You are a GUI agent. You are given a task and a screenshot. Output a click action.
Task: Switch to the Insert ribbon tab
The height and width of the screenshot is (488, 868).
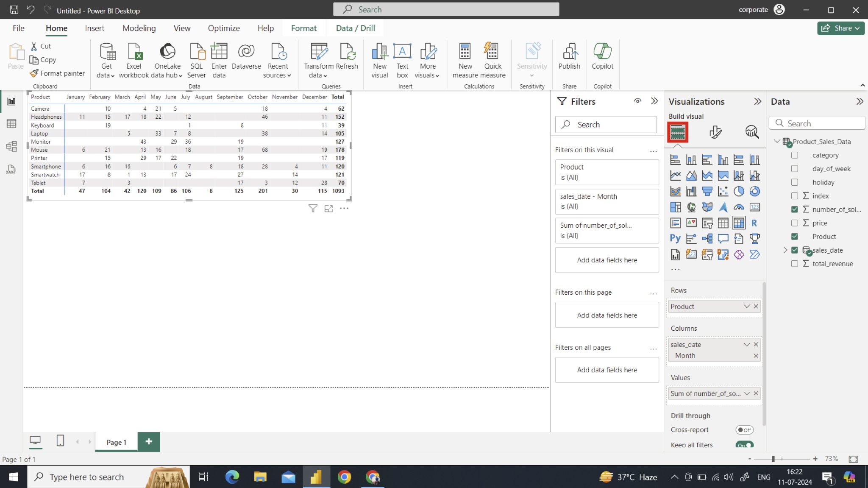[x=95, y=28]
